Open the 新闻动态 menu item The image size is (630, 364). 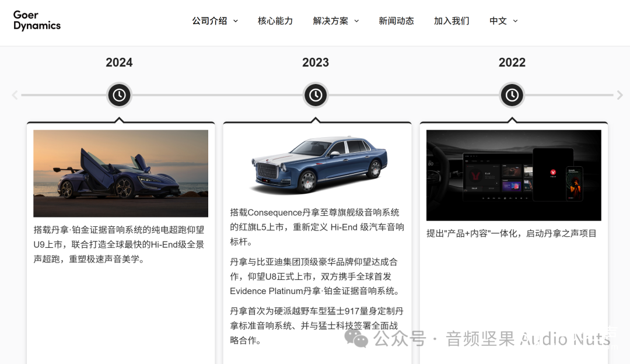396,21
